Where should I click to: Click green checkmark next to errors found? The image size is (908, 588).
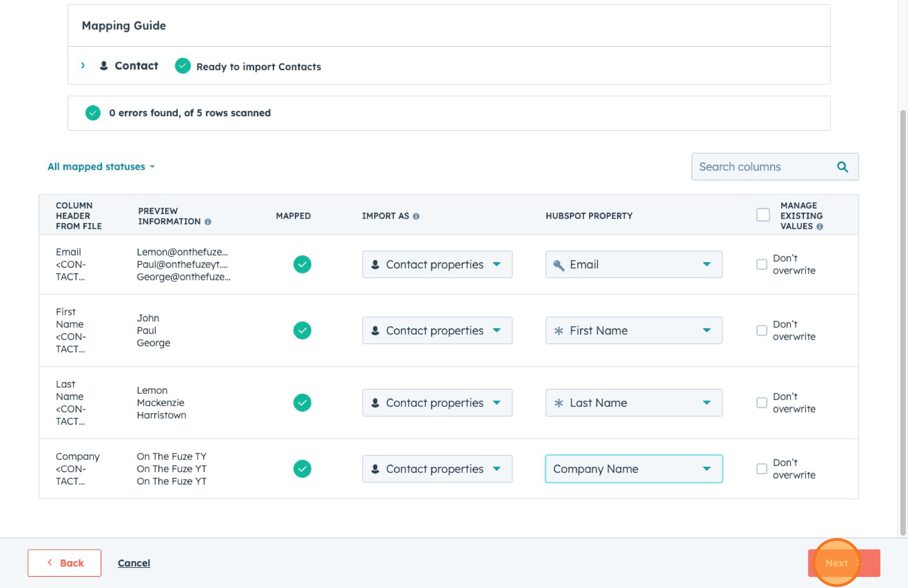93,113
